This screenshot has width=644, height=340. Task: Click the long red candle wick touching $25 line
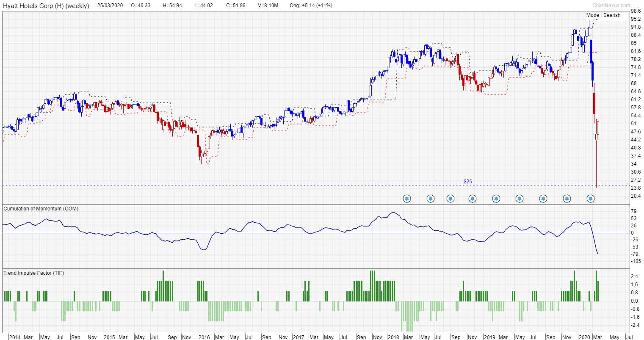tap(596, 164)
